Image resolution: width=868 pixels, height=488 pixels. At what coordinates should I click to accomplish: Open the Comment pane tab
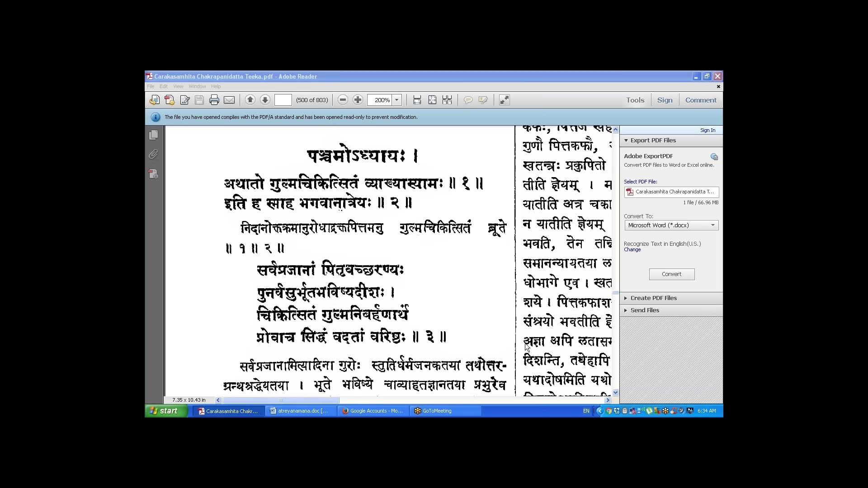coord(700,100)
